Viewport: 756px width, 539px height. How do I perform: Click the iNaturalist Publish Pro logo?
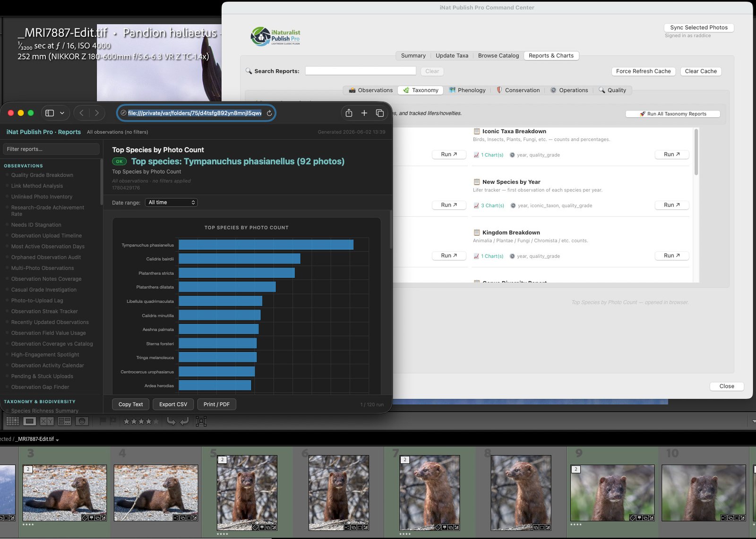(x=275, y=36)
